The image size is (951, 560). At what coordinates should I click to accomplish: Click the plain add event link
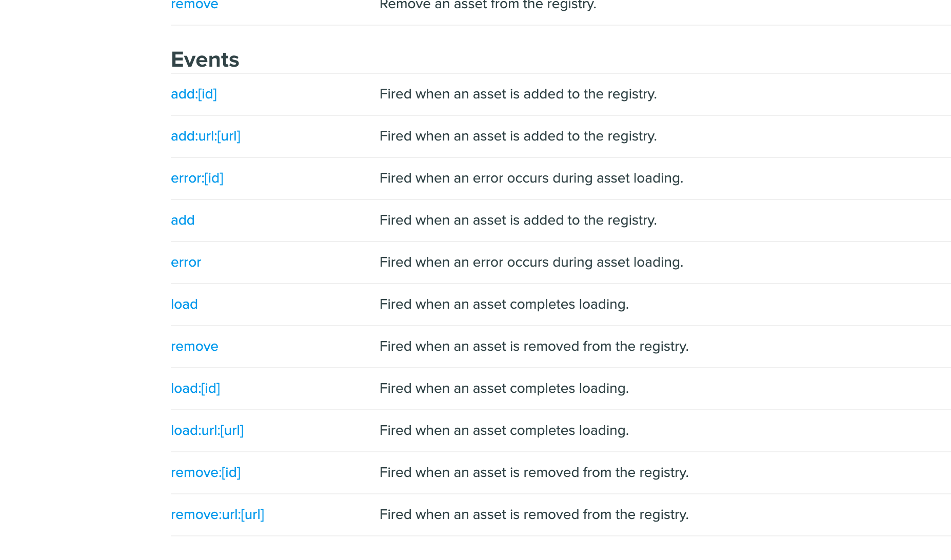pyautogui.click(x=183, y=221)
